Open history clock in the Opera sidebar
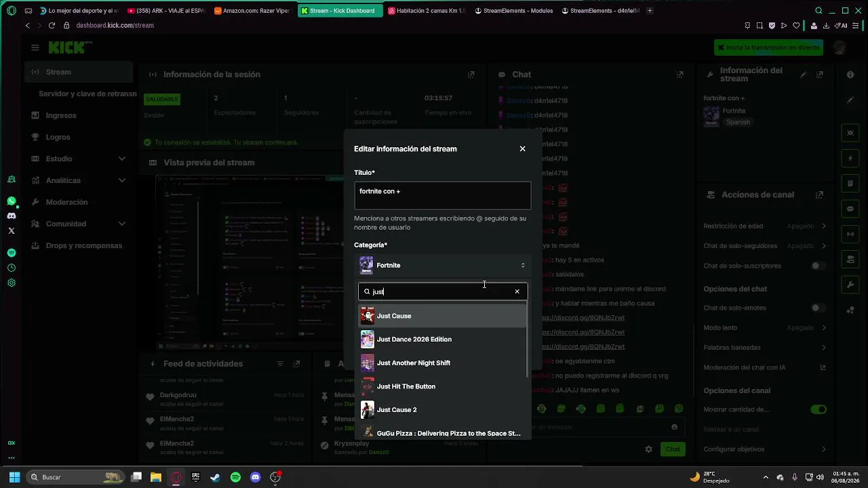Image resolution: width=868 pixels, height=488 pixels. 12,268
